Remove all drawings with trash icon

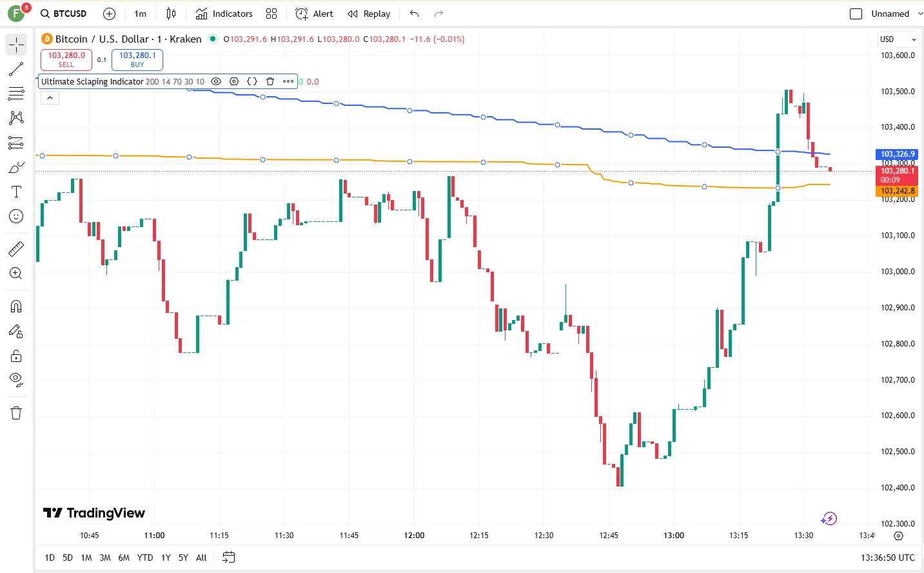(x=16, y=412)
